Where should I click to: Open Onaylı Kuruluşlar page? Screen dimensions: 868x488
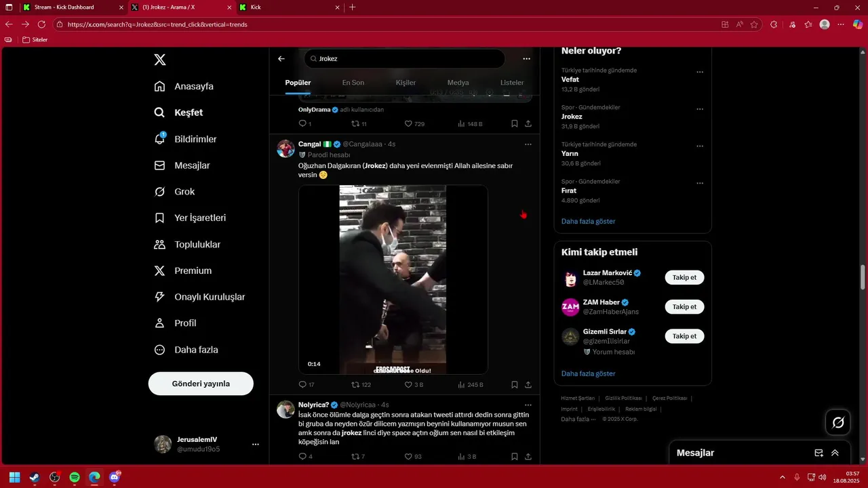click(200, 297)
